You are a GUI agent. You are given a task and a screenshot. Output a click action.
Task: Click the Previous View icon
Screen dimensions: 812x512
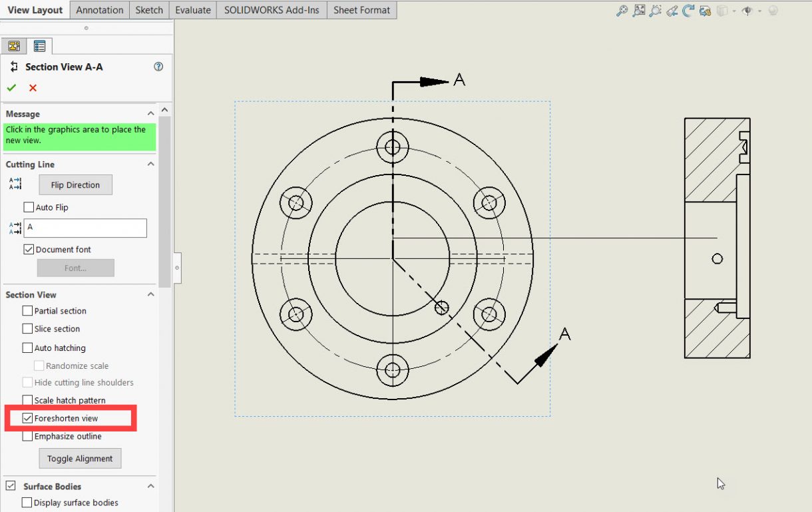point(672,11)
